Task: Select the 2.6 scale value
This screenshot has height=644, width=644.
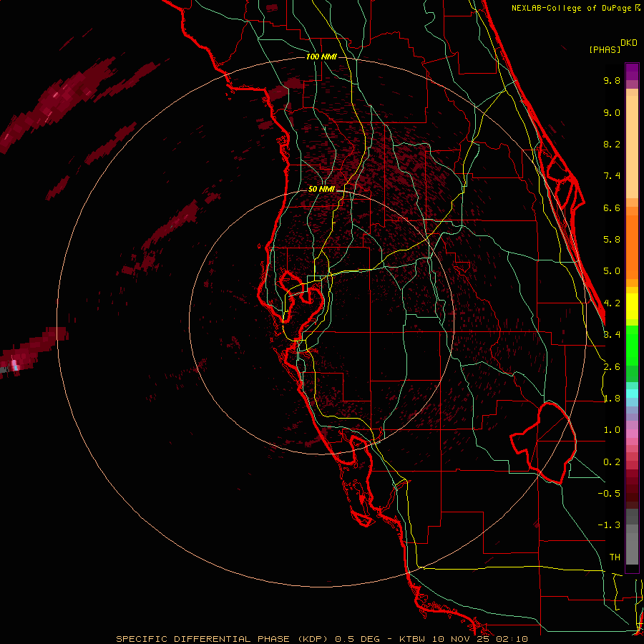Action: click(612, 367)
